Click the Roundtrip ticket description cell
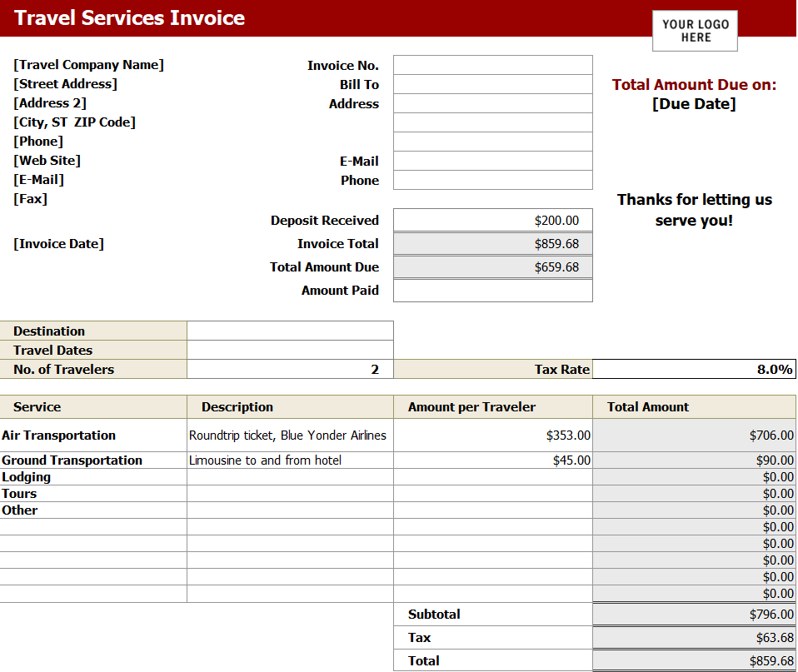798x672 pixels. 288,436
